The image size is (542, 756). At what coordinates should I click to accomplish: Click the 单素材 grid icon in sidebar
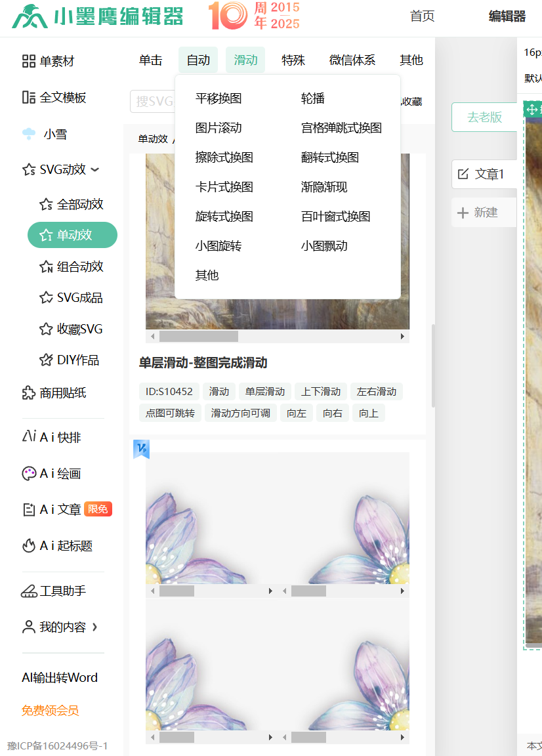point(29,62)
